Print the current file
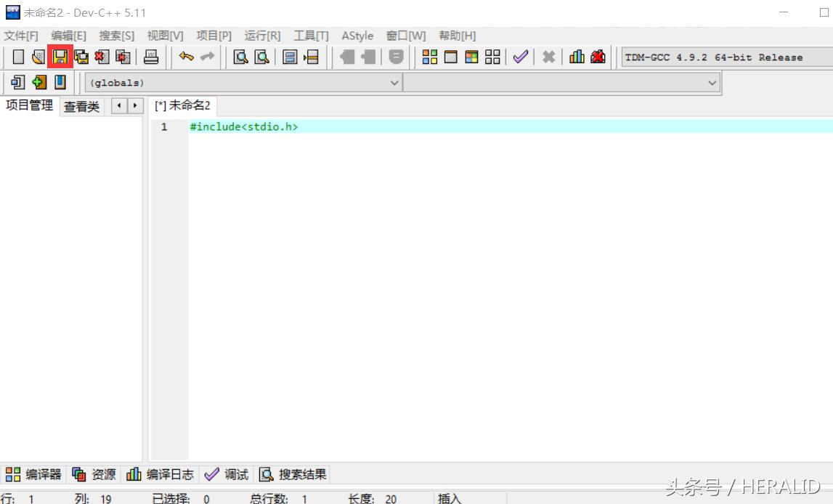Screen dimensions: 833x504 151,57
